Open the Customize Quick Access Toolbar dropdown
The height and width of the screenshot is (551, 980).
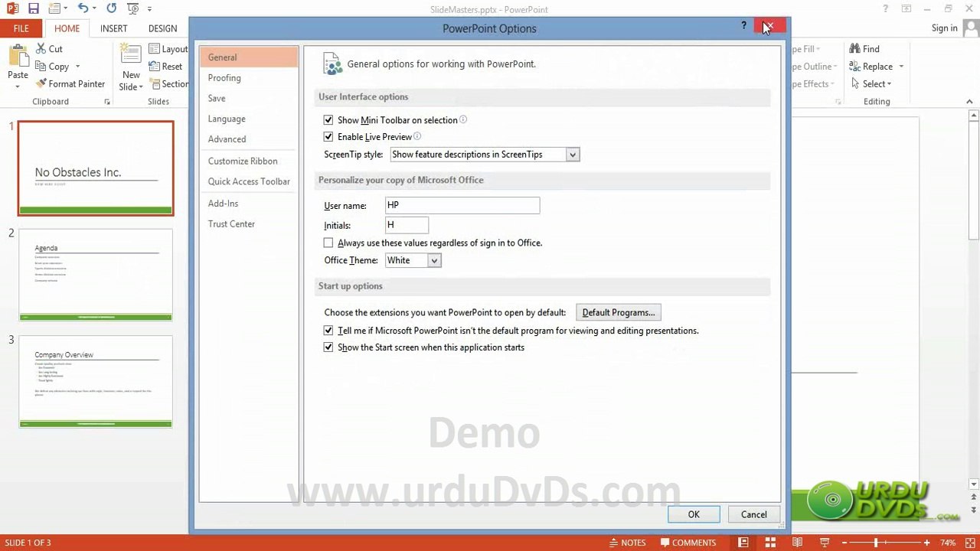(149, 9)
